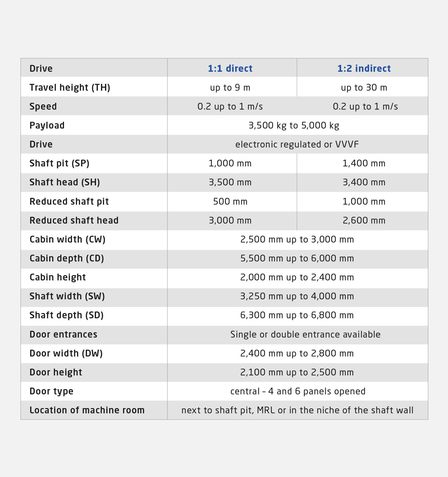Screen dimensions: 448x477
Task: Click the "up to 30 m" cell
Action: pyautogui.click(x=364, y=88)
